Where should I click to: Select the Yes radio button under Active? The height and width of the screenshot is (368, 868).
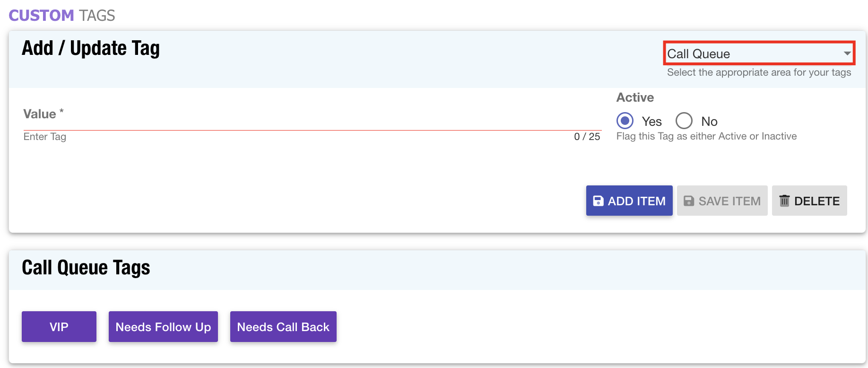[x=625, y=121]
